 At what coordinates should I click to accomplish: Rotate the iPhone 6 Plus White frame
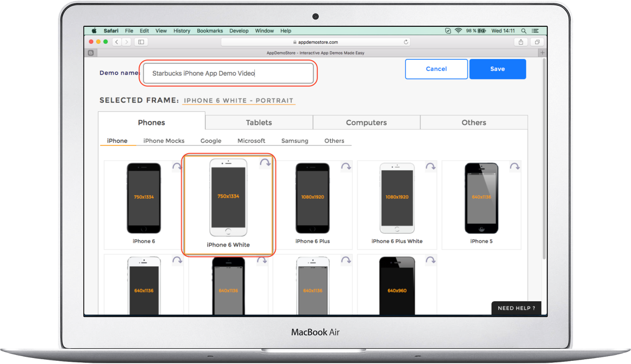tap(430, 167)
